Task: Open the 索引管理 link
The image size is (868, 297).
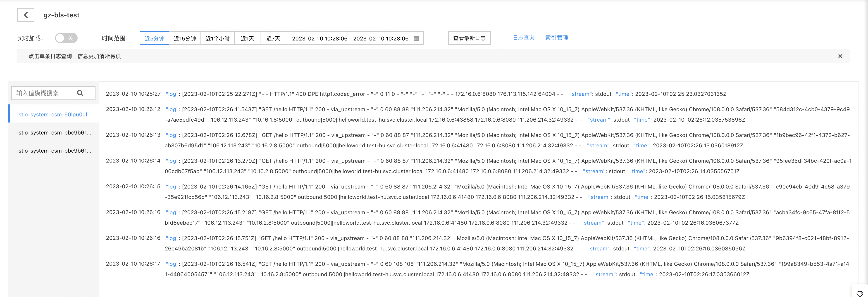Action: pyautogui.click(x=557, y=38)
